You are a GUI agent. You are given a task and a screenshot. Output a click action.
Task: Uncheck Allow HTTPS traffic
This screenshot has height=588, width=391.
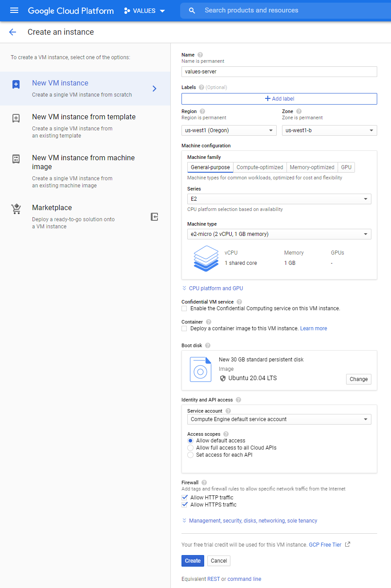[x=185, y=505]
